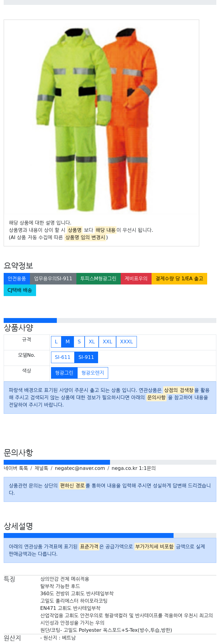220x644 pixels.
Task: Select size L option
Action: point(56,342)
